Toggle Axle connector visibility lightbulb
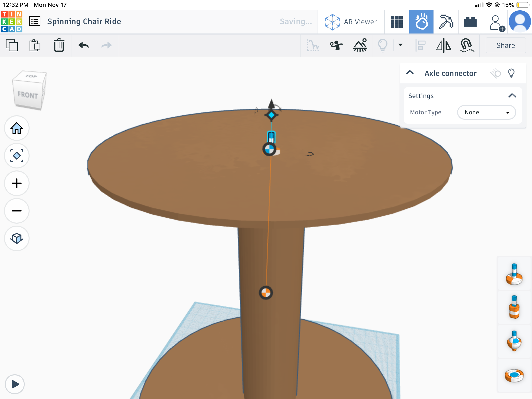 [511, 73]
